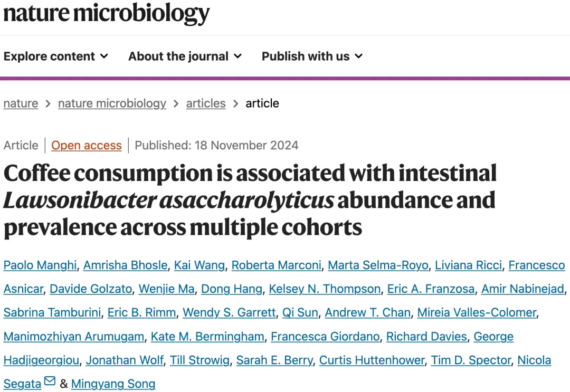Open author Paolo Manghi's details

pos(40,265)
